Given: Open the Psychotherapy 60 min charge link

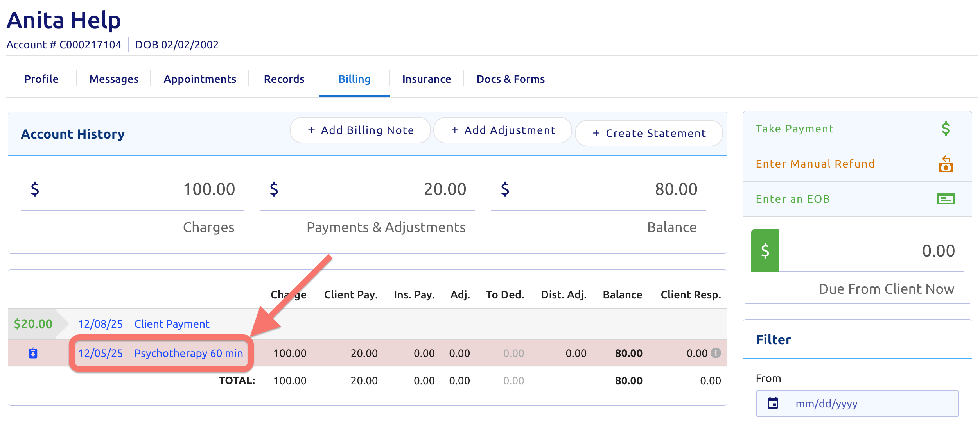Looking at the screenshot, I should point(188,353).
